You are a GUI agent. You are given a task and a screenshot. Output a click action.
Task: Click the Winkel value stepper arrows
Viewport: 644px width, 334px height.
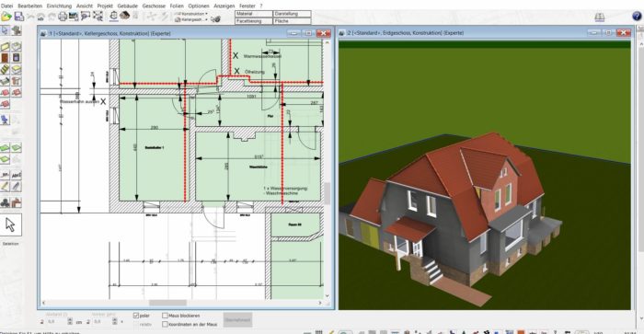[x=115, y=321]
